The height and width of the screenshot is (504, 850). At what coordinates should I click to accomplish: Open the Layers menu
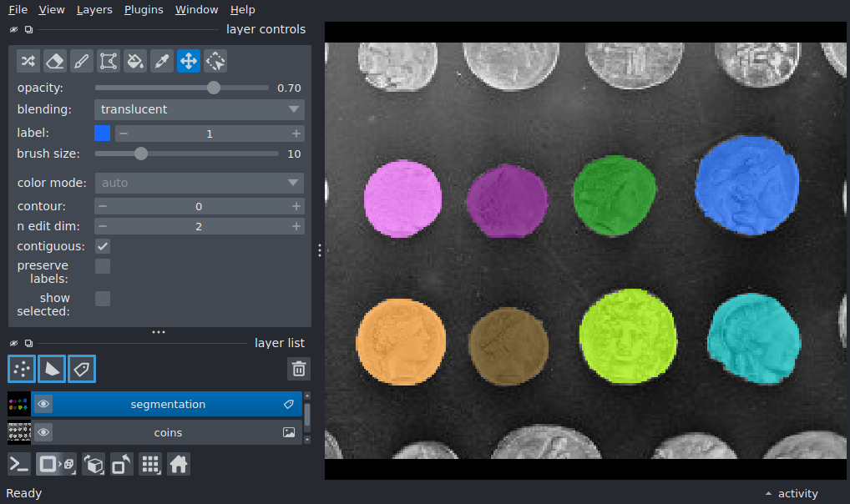click(94, 10)
